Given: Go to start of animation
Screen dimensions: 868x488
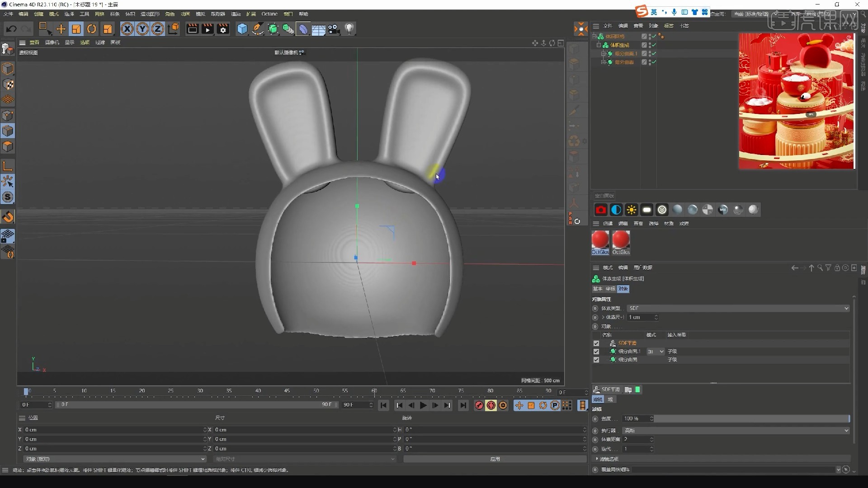Looking at the screenshot, I should tap(384, 405).
